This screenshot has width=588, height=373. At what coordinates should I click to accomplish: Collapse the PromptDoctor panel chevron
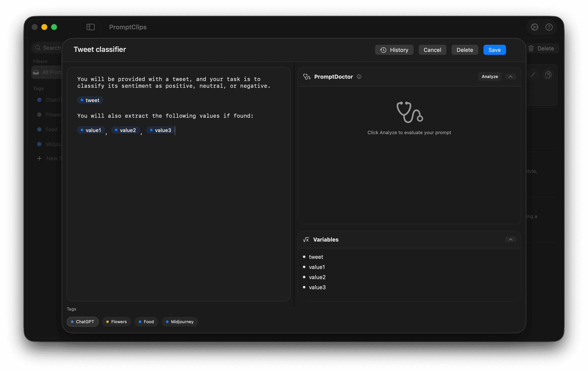coord(510,77)
